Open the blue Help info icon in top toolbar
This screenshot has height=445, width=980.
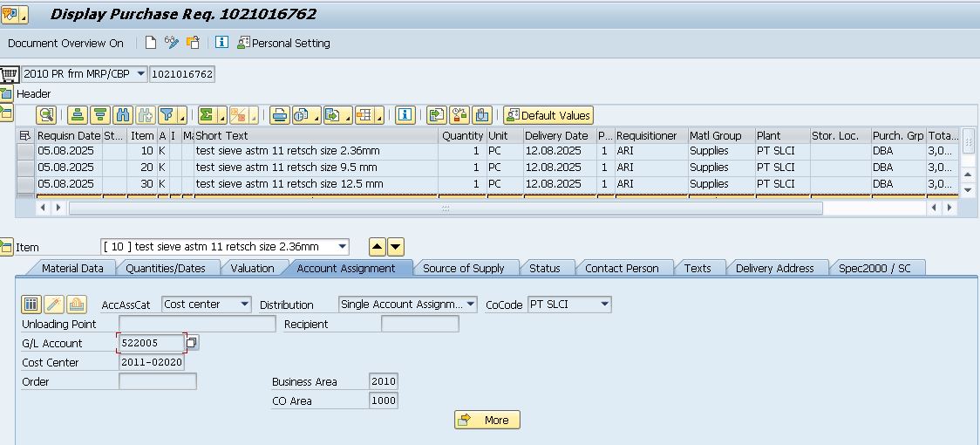click(221, 43)
